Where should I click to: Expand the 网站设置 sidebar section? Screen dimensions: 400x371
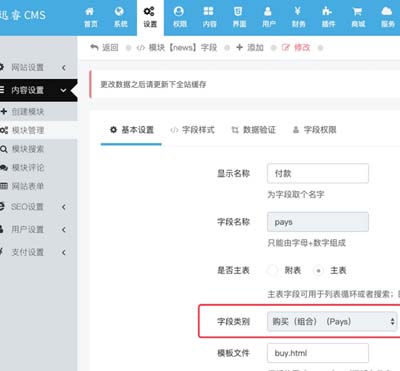coord(37,67)
